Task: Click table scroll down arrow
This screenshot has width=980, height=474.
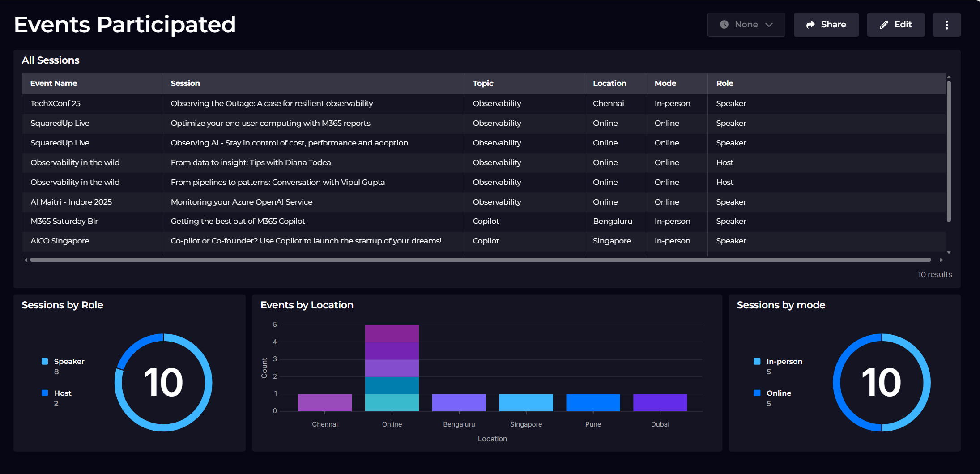Action: 949,252
